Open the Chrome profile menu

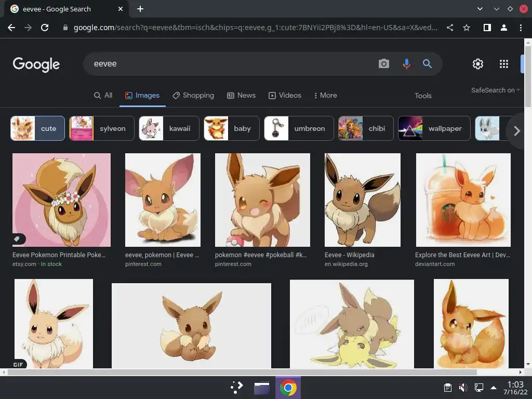504,28
